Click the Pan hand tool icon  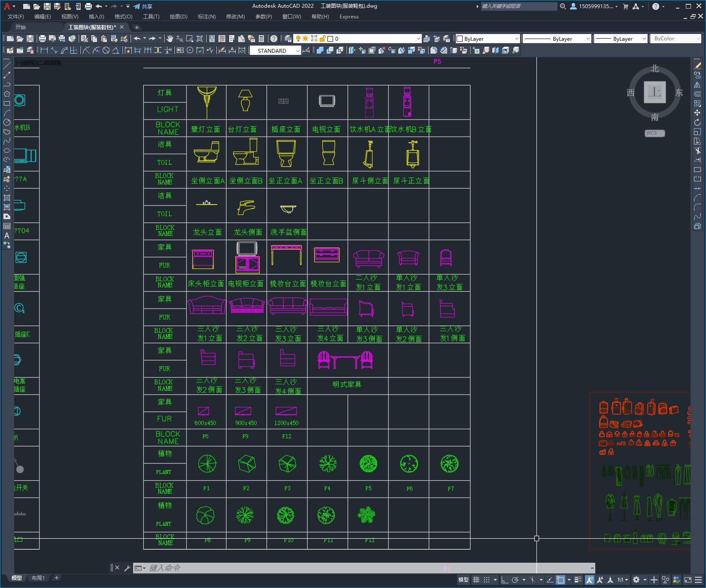coord(170,39)
